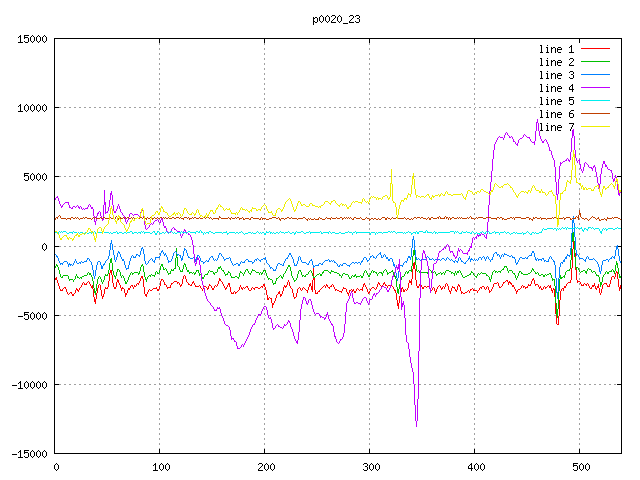Click the purple line's lowest dip near -13000

tap(416, 425)
